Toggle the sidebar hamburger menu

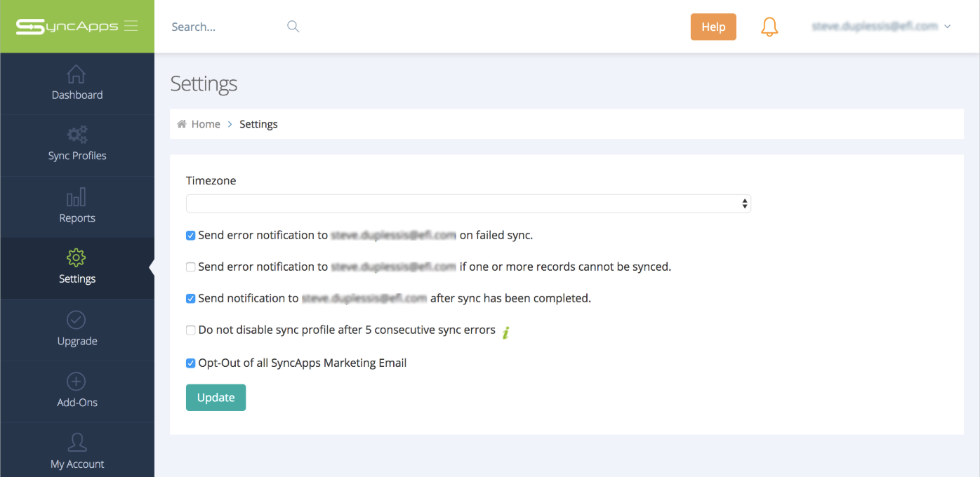[x=131, y=26]
